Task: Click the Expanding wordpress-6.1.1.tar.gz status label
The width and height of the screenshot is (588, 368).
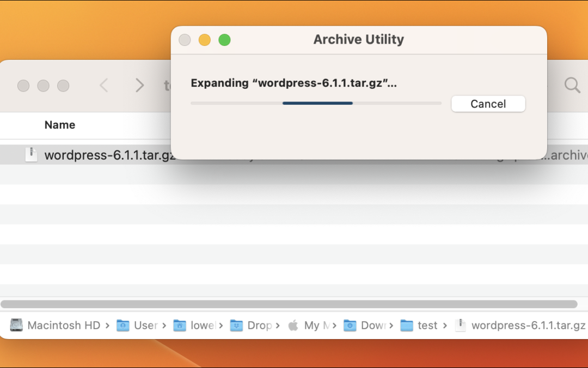Action: 293,83
